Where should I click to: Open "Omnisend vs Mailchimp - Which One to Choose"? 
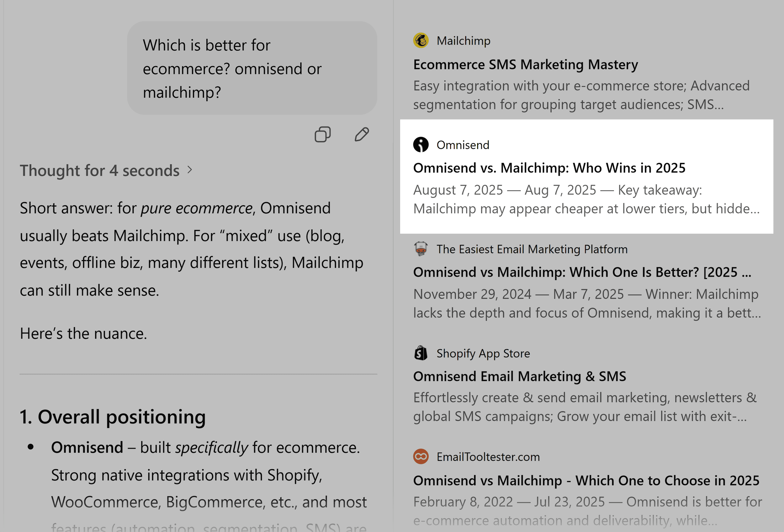point(586,480)
